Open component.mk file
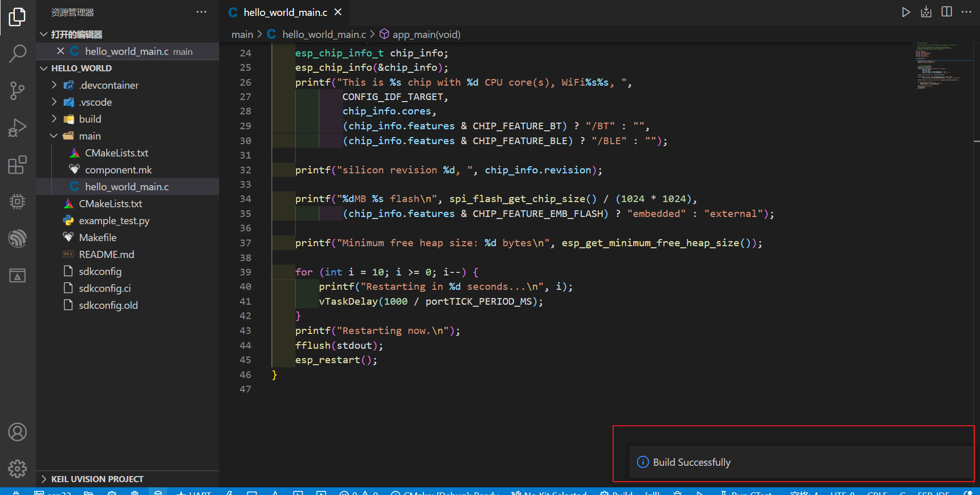980x495 pixels. (x=127, y=170)
